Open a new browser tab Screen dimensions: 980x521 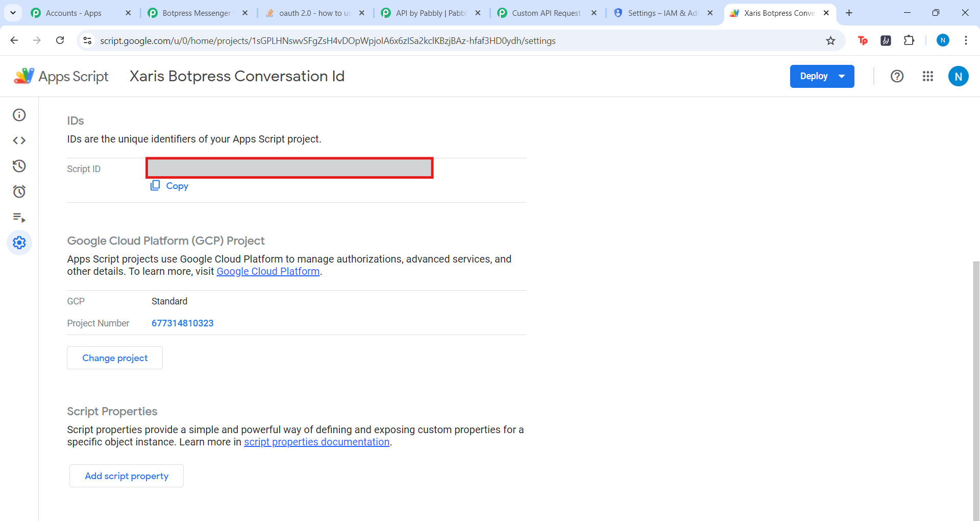tap(849, 13)
